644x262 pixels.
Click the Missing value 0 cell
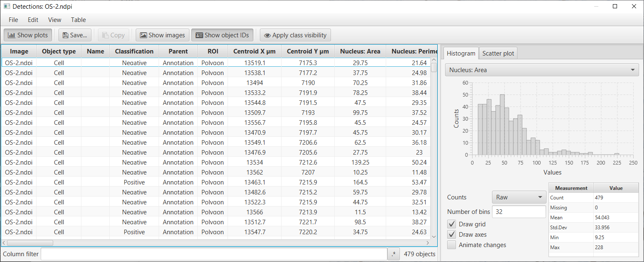[616, 208]
